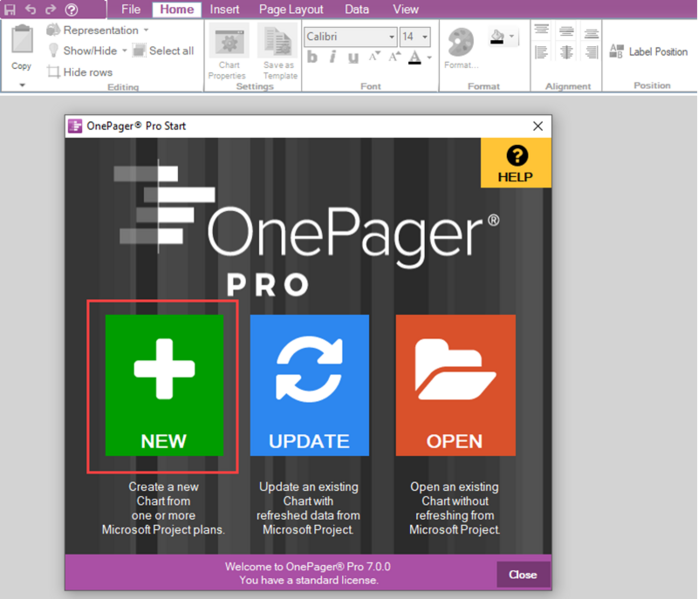Align text left in bottom alignment row
This screenshot has height=599, width=698.
541,53
